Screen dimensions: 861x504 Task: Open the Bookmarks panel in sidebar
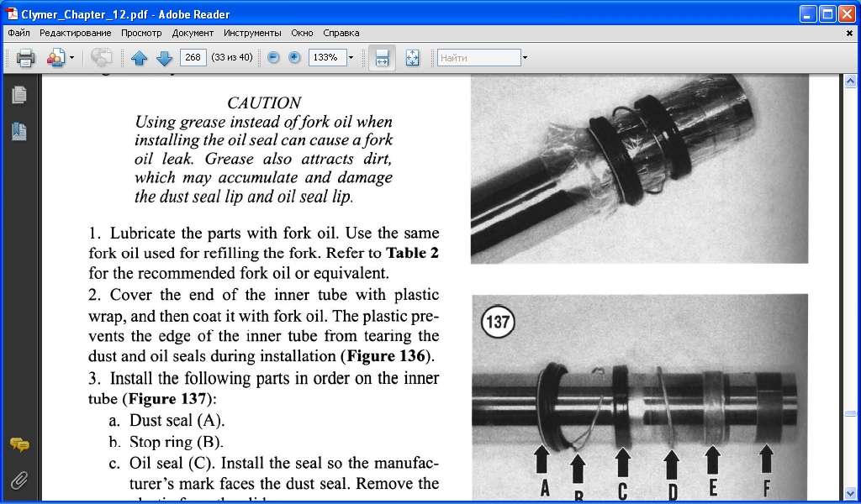(x=19, y=132)
